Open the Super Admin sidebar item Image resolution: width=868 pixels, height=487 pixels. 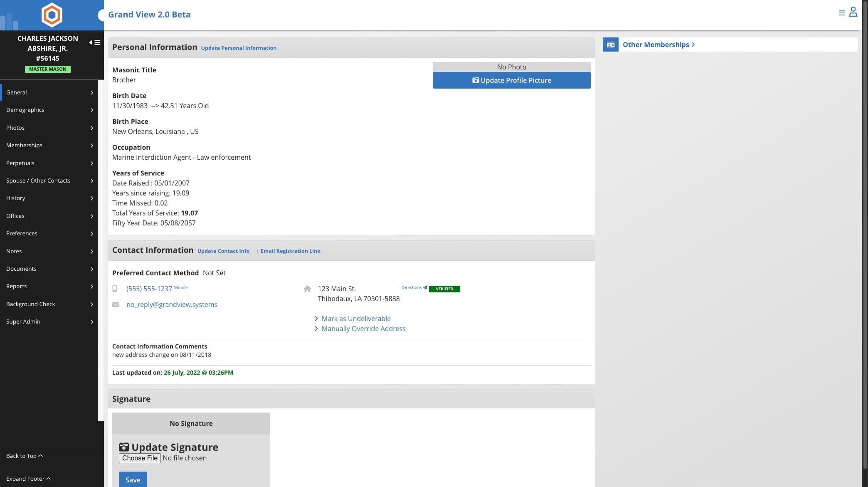(x=49, y=321)
